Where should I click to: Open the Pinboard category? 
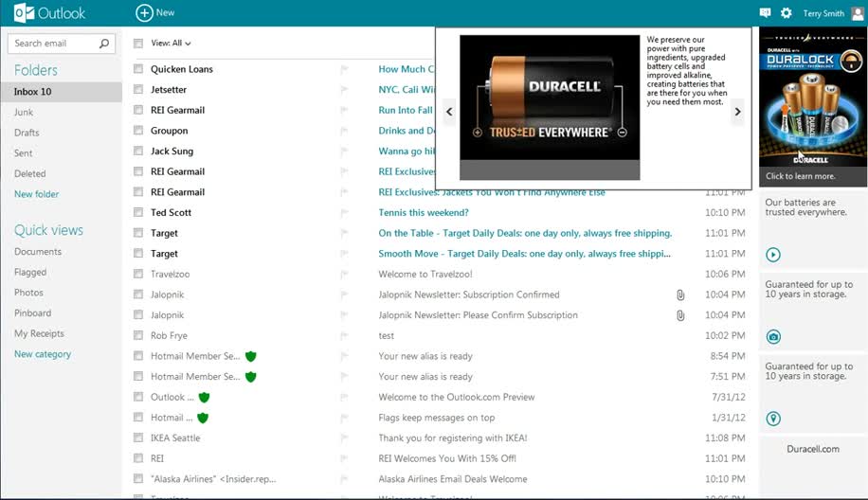click(x=32, y=313)
